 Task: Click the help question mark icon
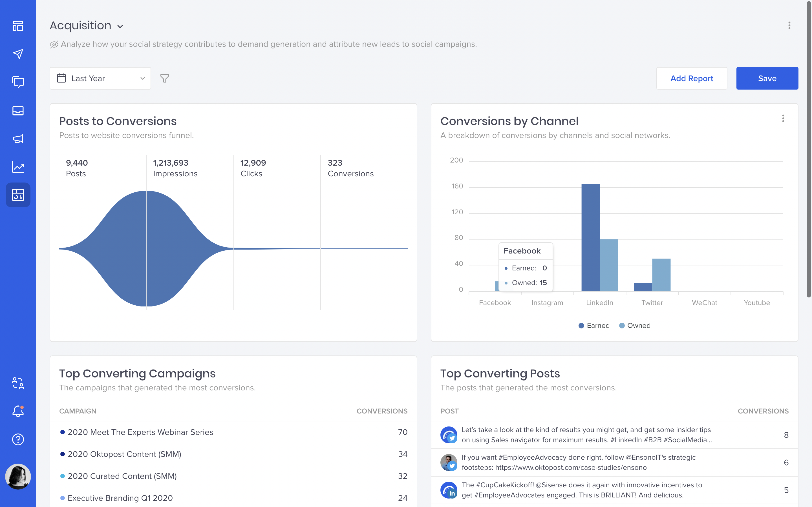click(x=17, y=439)
